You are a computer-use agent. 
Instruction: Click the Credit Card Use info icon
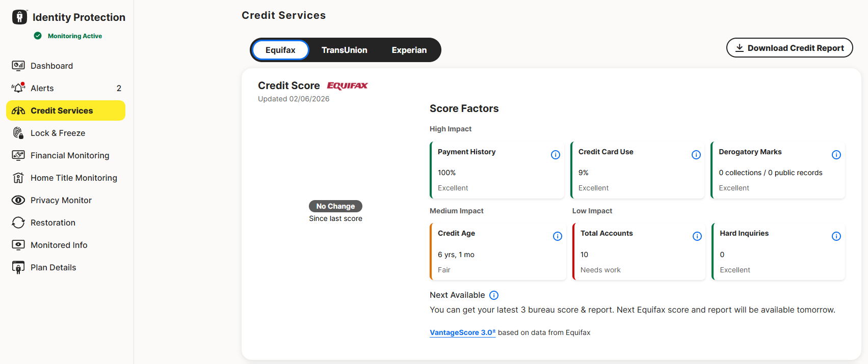[x=696, y=154]
